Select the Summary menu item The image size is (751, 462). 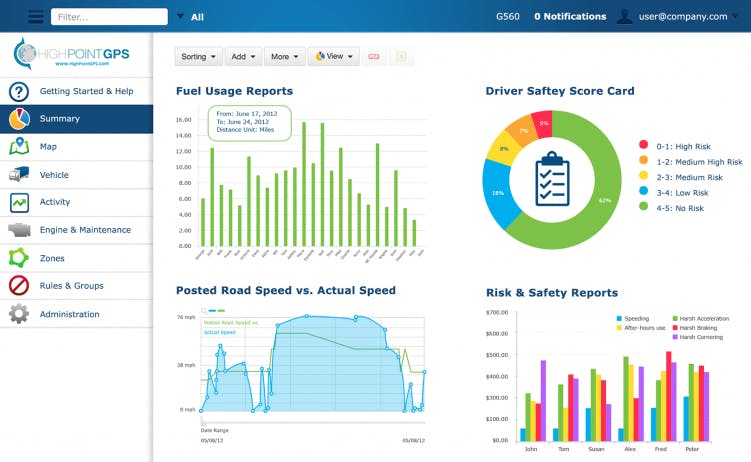point(77,119)
